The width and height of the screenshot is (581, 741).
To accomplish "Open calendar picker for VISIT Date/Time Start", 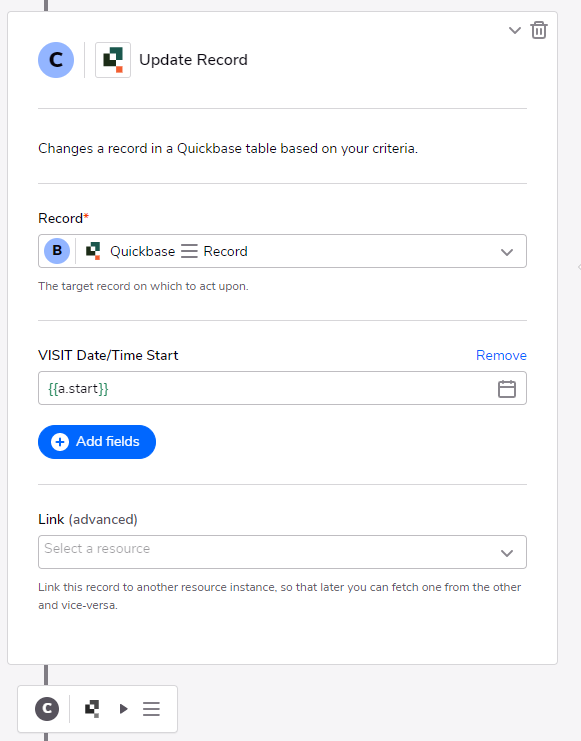I will coord(507,389).
